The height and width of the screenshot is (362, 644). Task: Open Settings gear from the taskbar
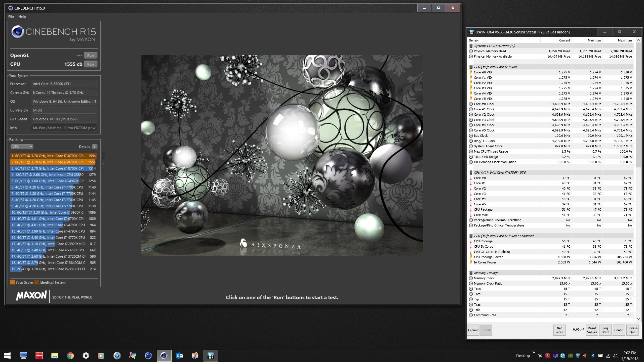pos(86,355)
